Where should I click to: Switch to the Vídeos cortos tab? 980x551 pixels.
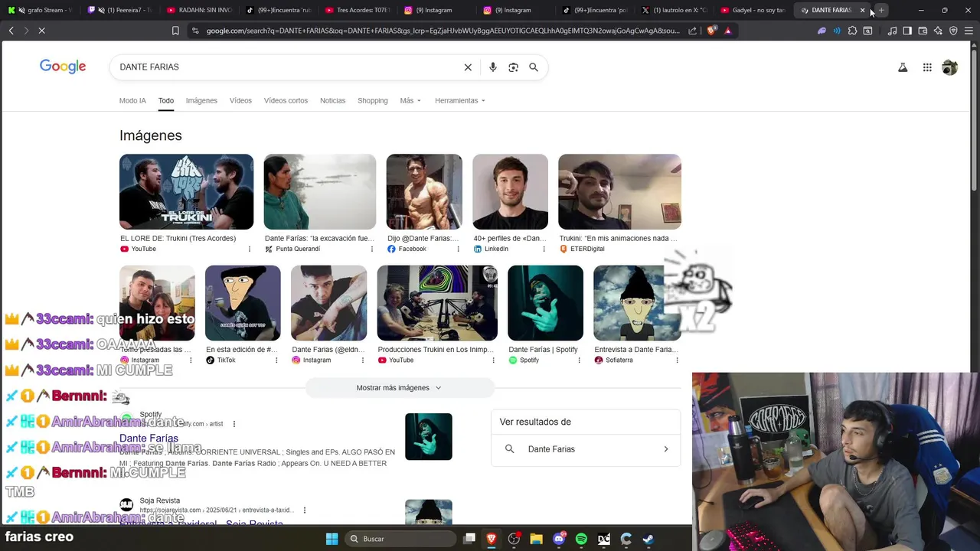(286, 100)
